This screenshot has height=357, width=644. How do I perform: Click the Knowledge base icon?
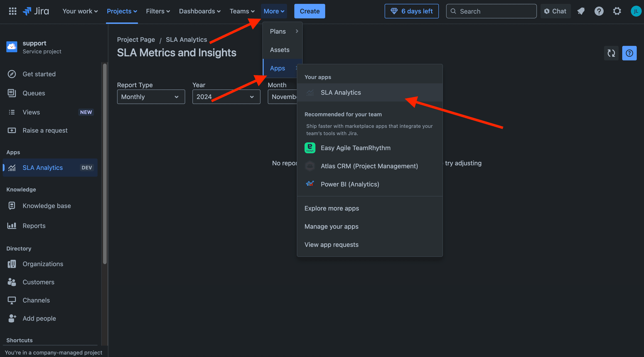click(12, 206)
